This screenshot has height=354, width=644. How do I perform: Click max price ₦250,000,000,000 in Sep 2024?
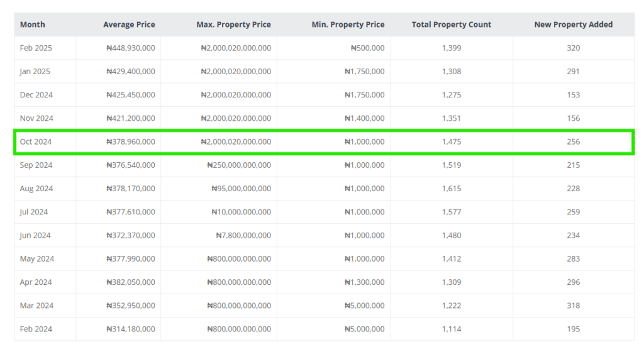[x=239, y=165]
